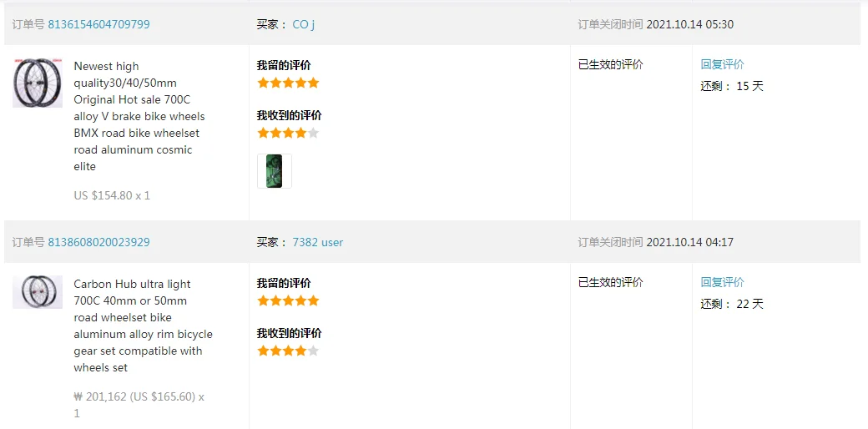Viewport: 868px width, 429px height.
Task: Open order number 8138608020023929
Action: click(x=98, y=242)
